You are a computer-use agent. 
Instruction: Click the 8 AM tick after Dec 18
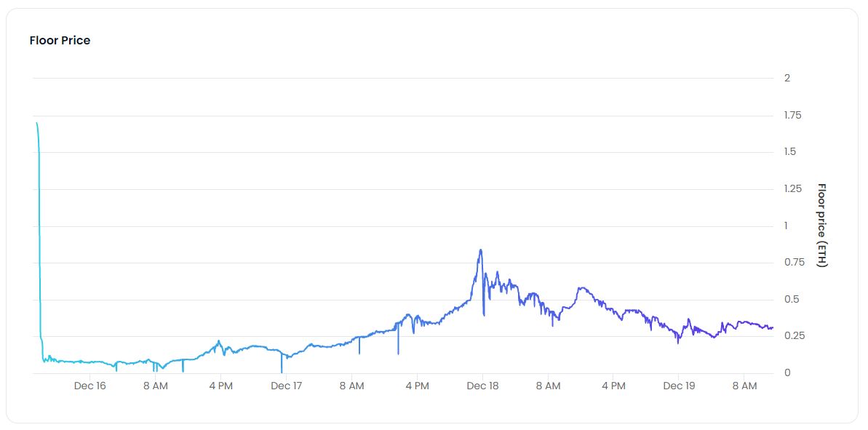coord(548,386)
